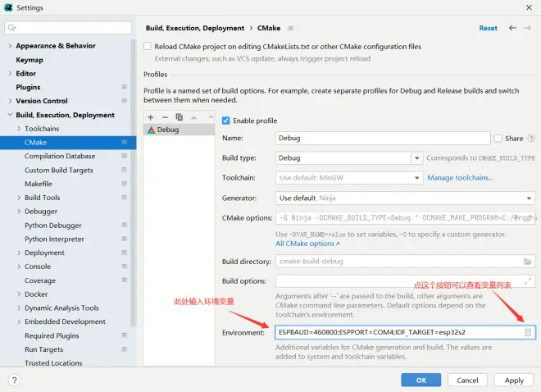
Task: Close the Settings dialog
Action: click(529, 7)
